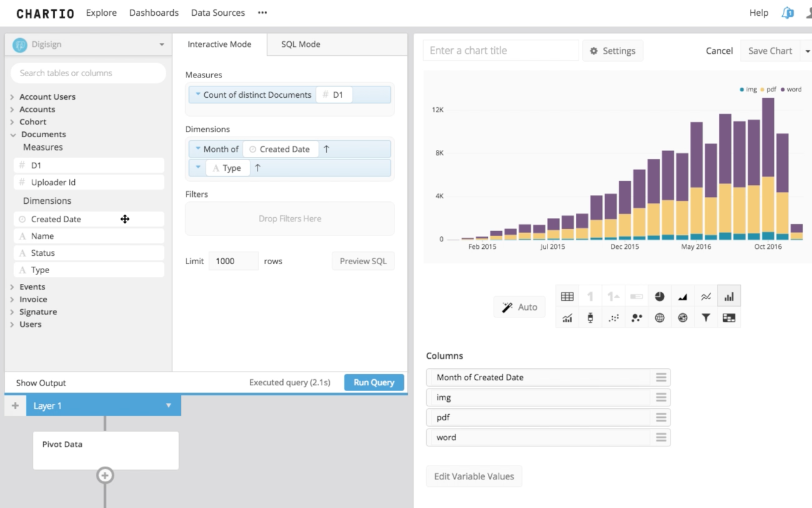Select the bar-line combo chart icon
Screen dimensions: 812x508
[x=567, y=318]
